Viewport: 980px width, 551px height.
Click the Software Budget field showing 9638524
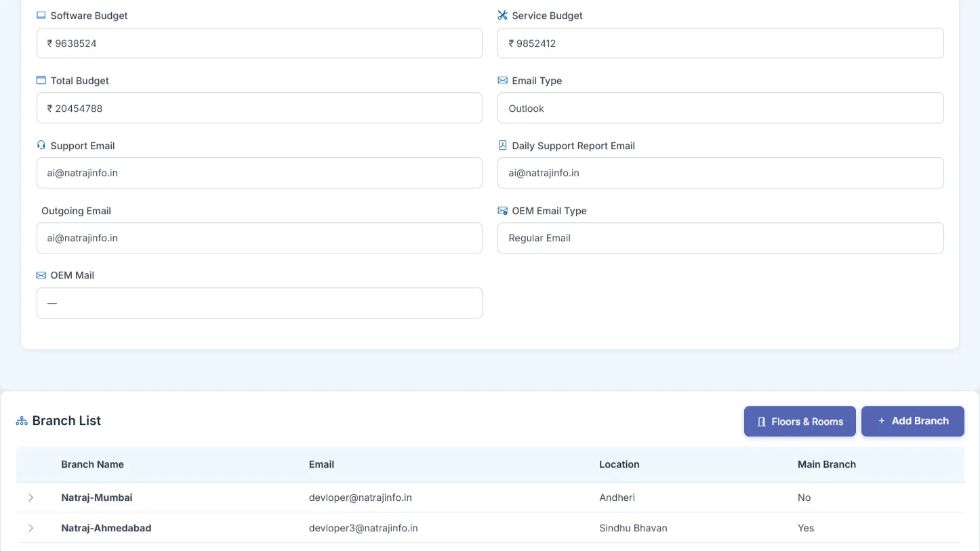coord(260,43)
